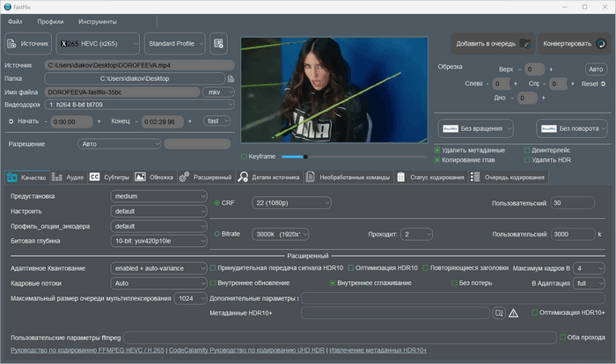Switch to the Аудио tab

[x=68, y=178]
